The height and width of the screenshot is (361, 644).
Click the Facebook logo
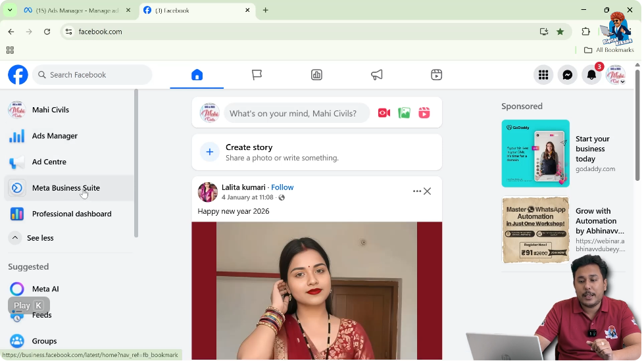(x=18, y=75)
